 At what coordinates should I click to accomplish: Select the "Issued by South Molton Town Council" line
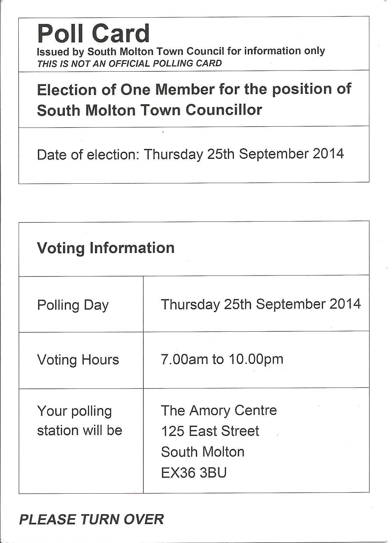point(181,51)
